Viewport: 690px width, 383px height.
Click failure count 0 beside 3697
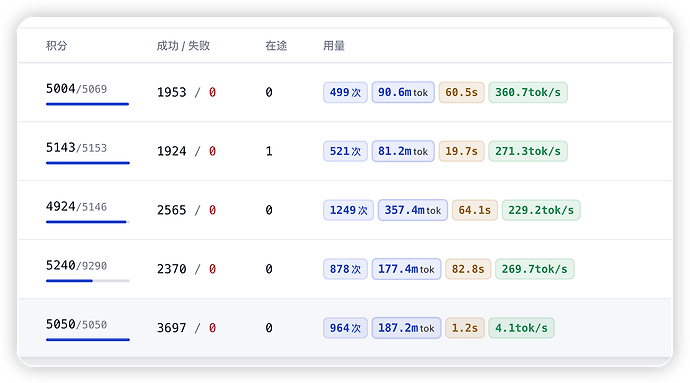[x=212, y=328]
